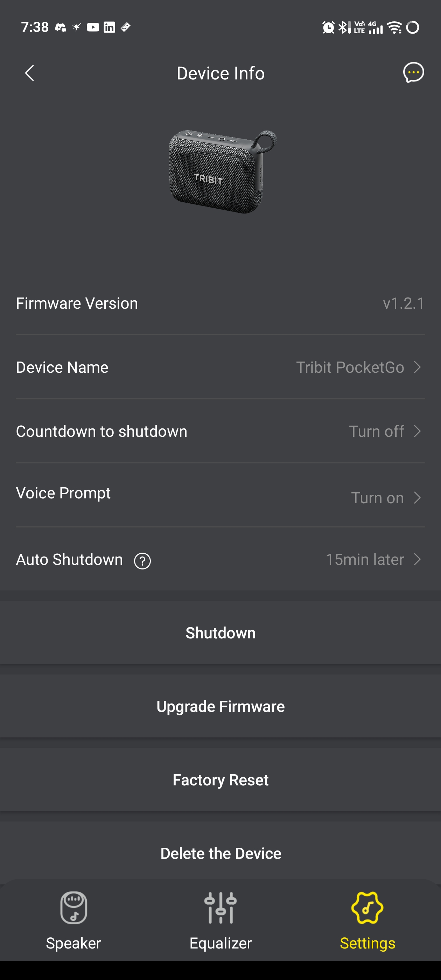
Task: Tap the Speaker tab icon
Action: pyautogui.click(x=73, y=908)
